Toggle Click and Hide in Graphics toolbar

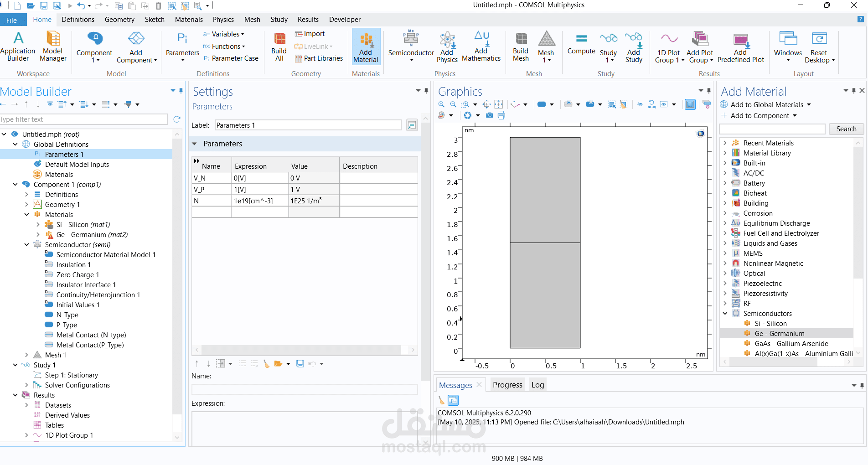[640, 104]
